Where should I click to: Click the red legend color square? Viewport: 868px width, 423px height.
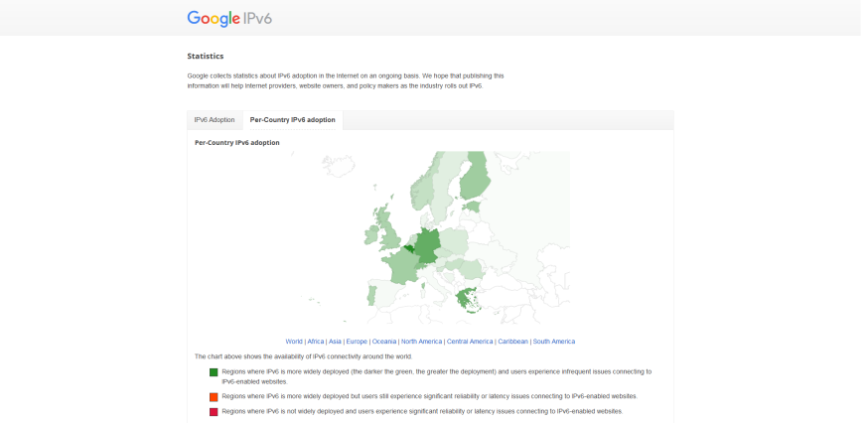(214, 411)
